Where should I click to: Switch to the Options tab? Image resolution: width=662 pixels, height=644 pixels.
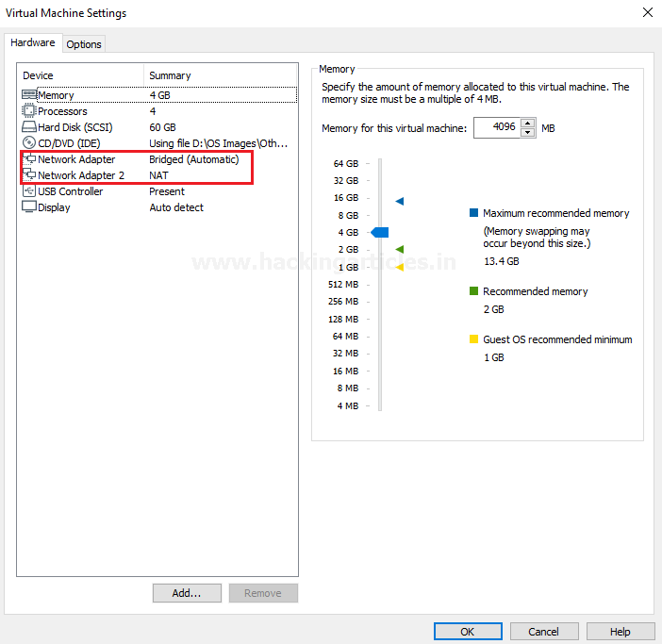(x=84, y=44)
